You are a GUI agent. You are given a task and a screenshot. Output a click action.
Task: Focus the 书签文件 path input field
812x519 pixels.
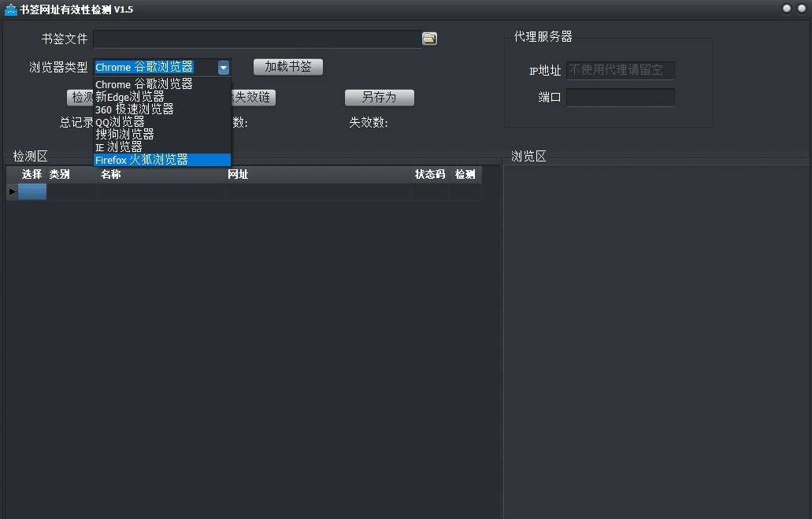[258, 39]
